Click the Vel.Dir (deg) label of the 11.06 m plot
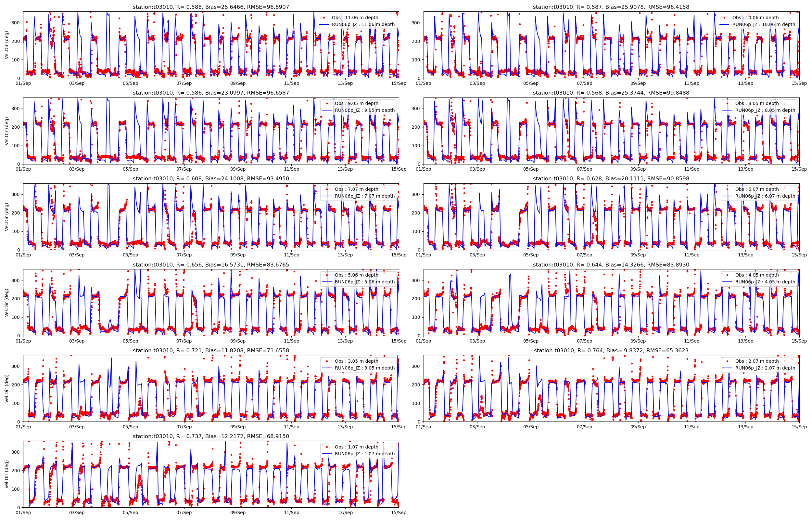The height and width of the screenshot is (520, 812). click(x=7, y=45)
